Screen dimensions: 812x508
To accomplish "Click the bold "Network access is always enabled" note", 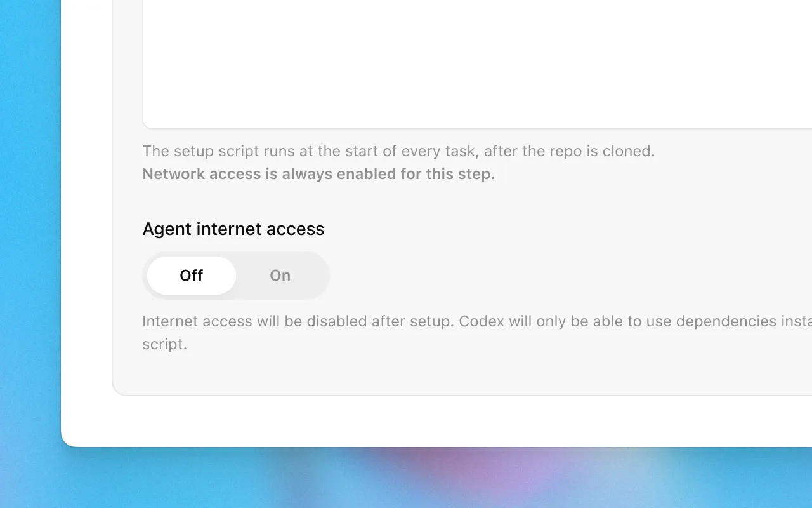I will [318, 174].
